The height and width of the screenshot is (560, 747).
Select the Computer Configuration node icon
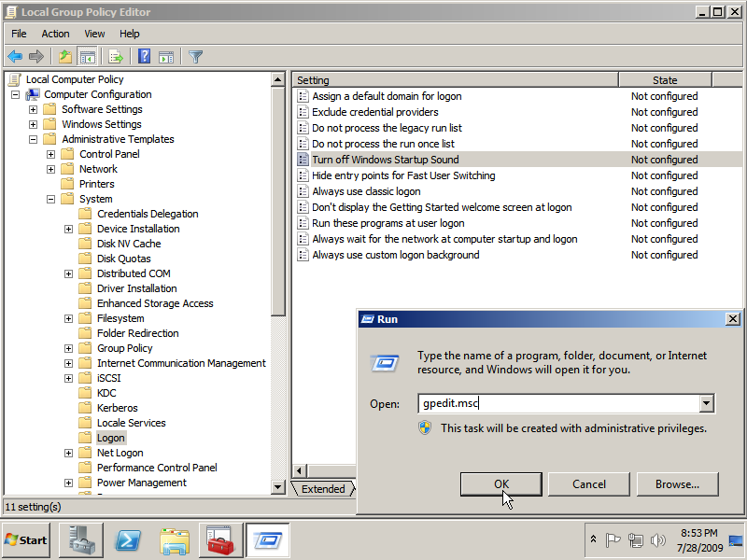[33, 94]
